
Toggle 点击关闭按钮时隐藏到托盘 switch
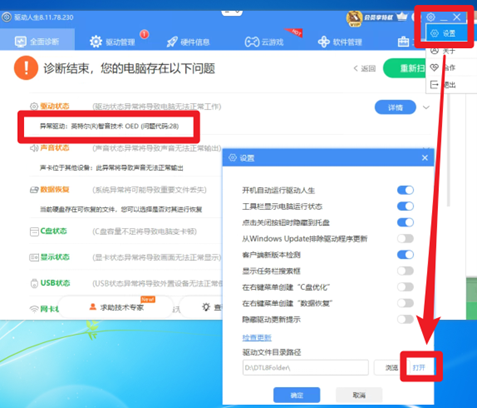pyautogui.click(x=405, y=222)
